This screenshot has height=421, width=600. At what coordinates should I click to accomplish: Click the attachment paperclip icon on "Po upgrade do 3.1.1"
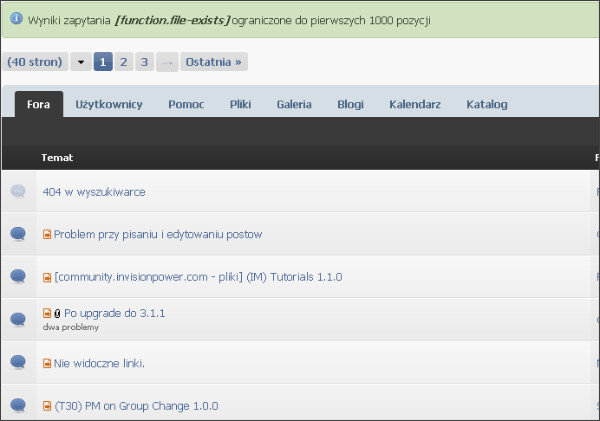(x=57, y=314)
